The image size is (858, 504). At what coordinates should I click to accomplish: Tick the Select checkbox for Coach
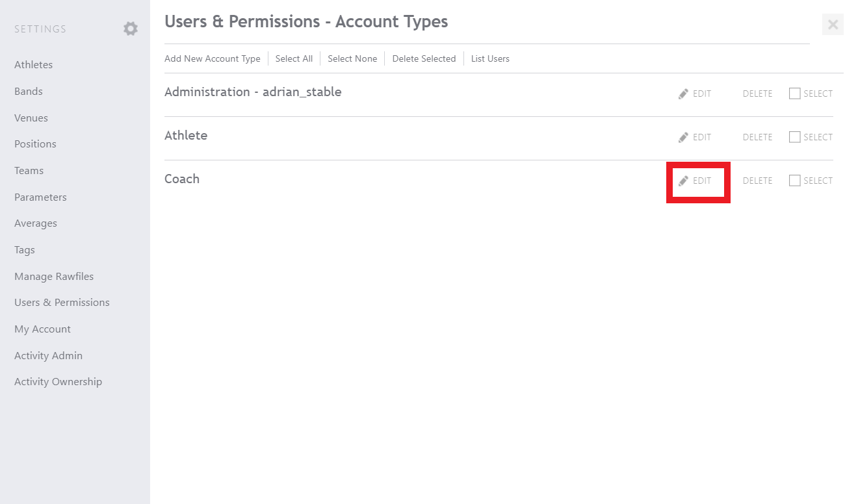794,181
